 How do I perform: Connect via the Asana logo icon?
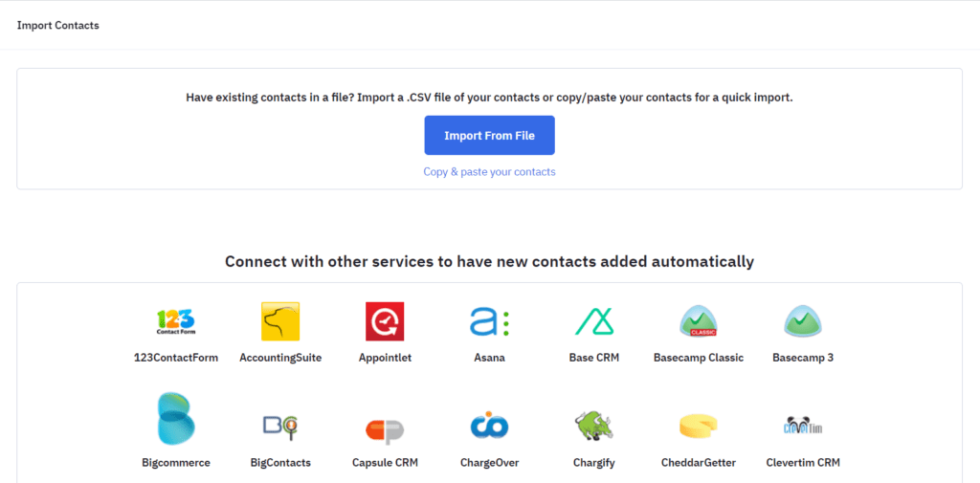tap(489, 321)
